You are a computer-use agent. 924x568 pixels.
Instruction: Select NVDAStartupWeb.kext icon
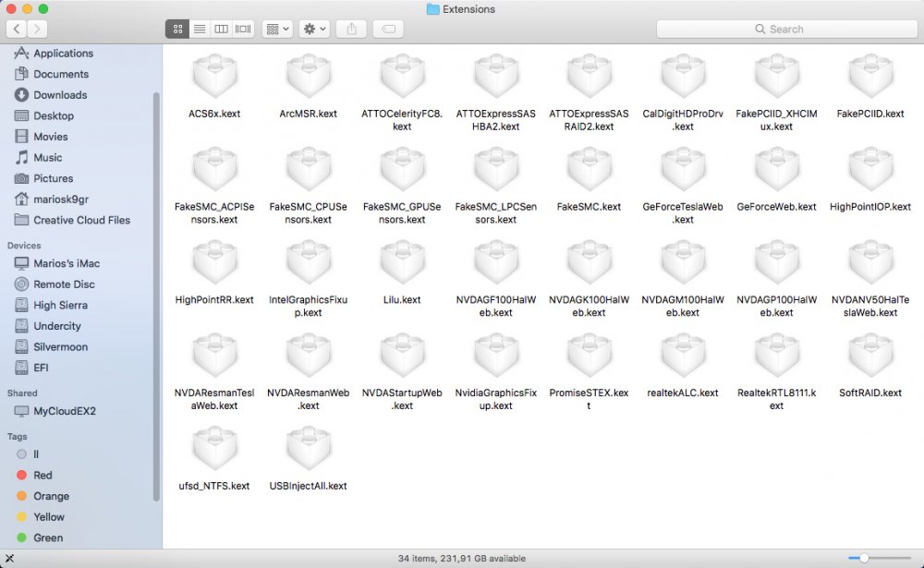click(402, 356)
